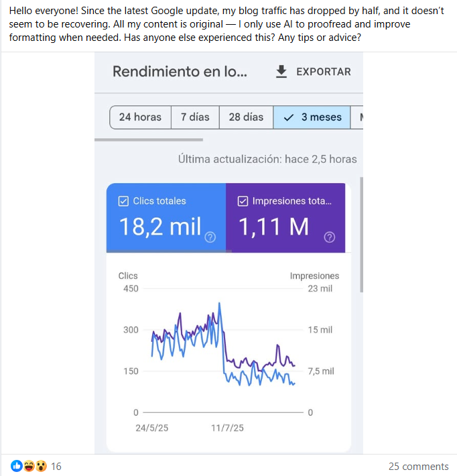Choose the 28 días range tab
The width and height of the screenshot is (457, 476).
pos(246,117)
